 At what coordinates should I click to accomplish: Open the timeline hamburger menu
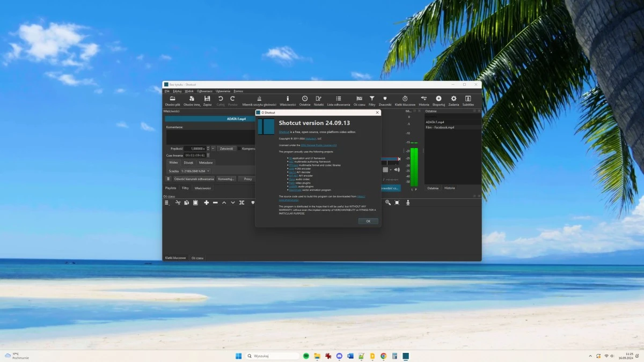[167, 203]
